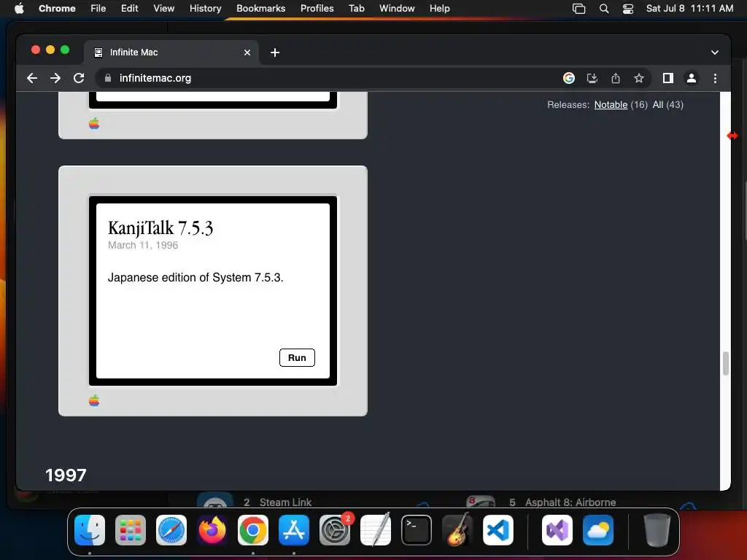Open Finder from the Dock

[90, 530]
